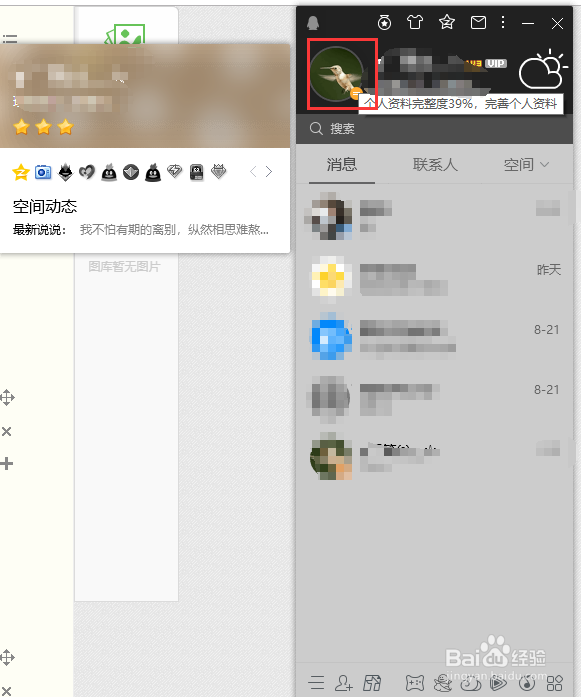Click the VIP membership badge
This screenshot has height=697, width=581.
[x=496, y=64]
